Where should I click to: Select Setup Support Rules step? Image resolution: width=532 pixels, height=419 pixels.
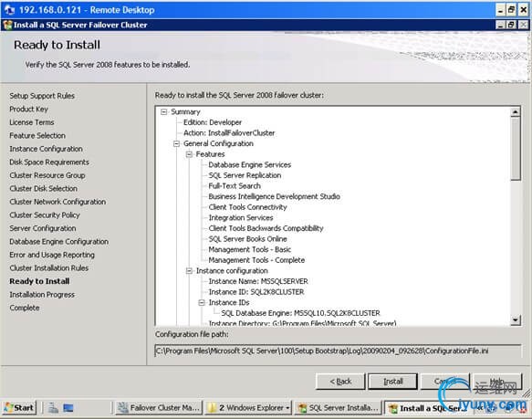[42, 96]
